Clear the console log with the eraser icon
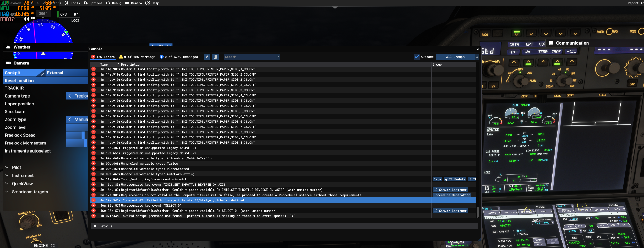Screen dimensions: 644x248 point(207,57)
